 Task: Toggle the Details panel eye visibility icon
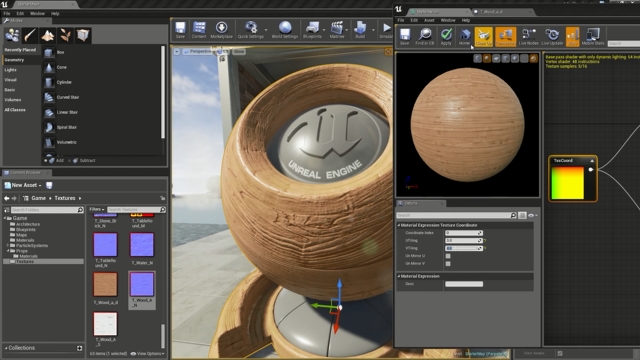[531, 215]
